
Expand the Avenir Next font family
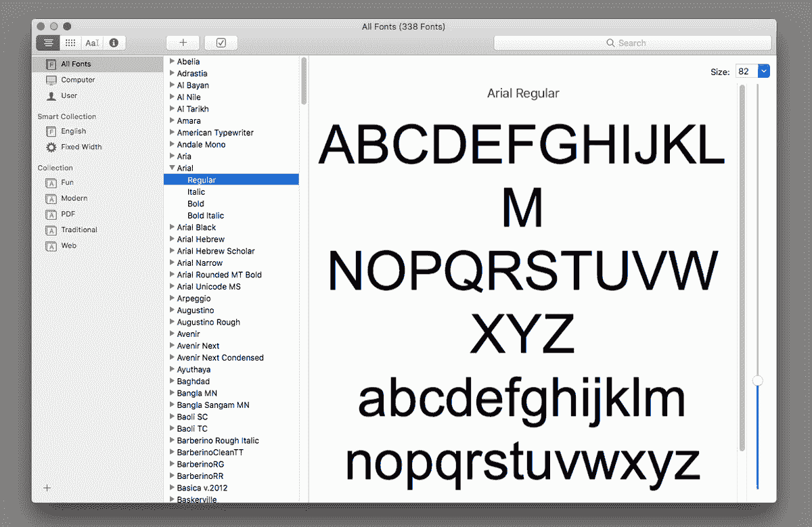coord(173,346)
